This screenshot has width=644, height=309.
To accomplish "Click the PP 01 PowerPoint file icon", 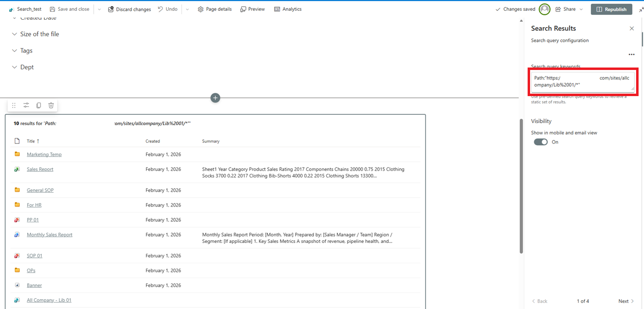I will [17, 220].
